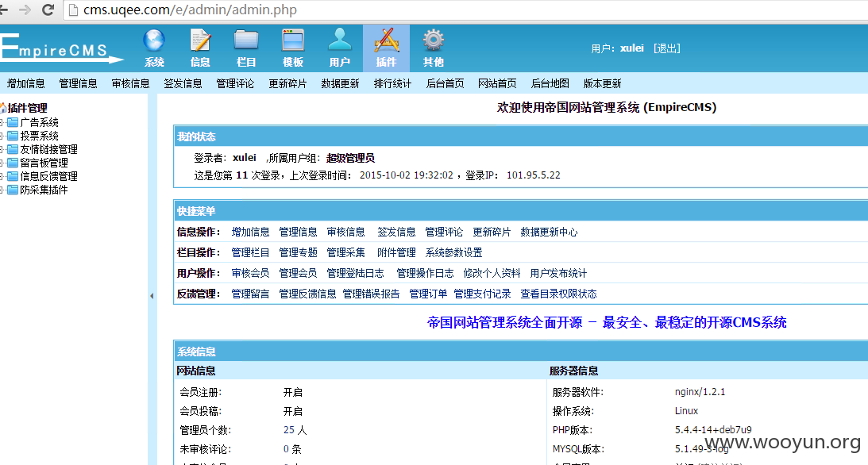Open 排行统计 in the top menu bar
Image resolution: width=868 pixels, height=465 pixels.
pyautogui.click(x=392, y=83)
